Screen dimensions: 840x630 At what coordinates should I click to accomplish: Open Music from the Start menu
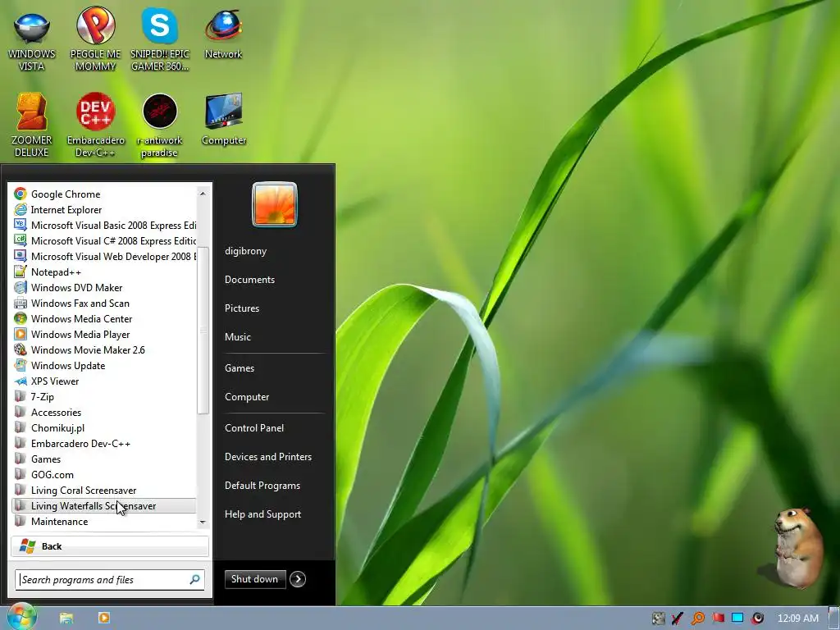tap(238, 337)
